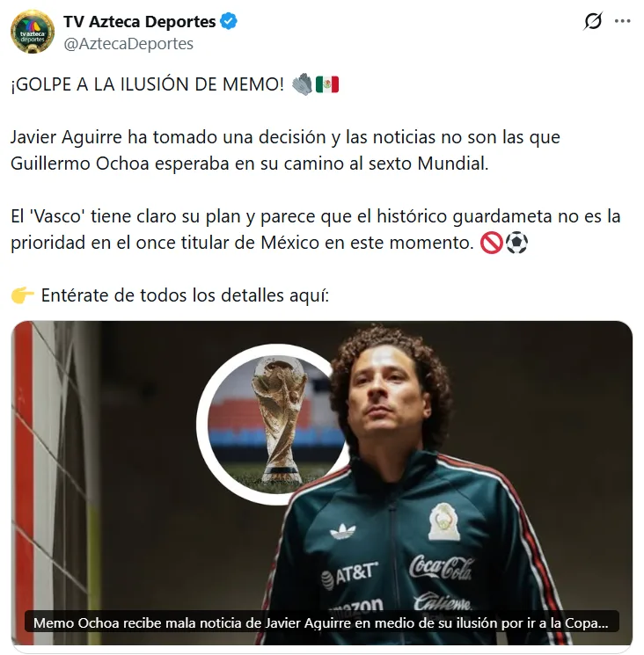Click the pointing hand emoji
This screenshot has width=644, height=655.
23,295
